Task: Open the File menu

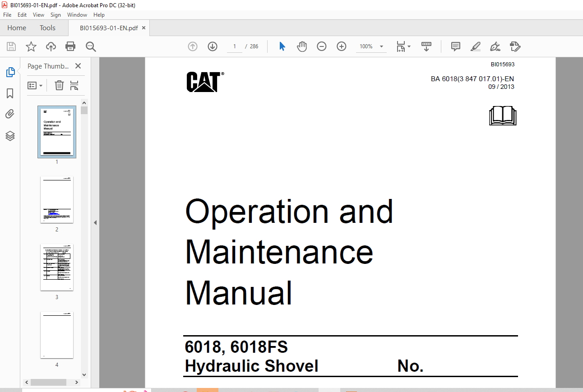Action: [7, 15]
